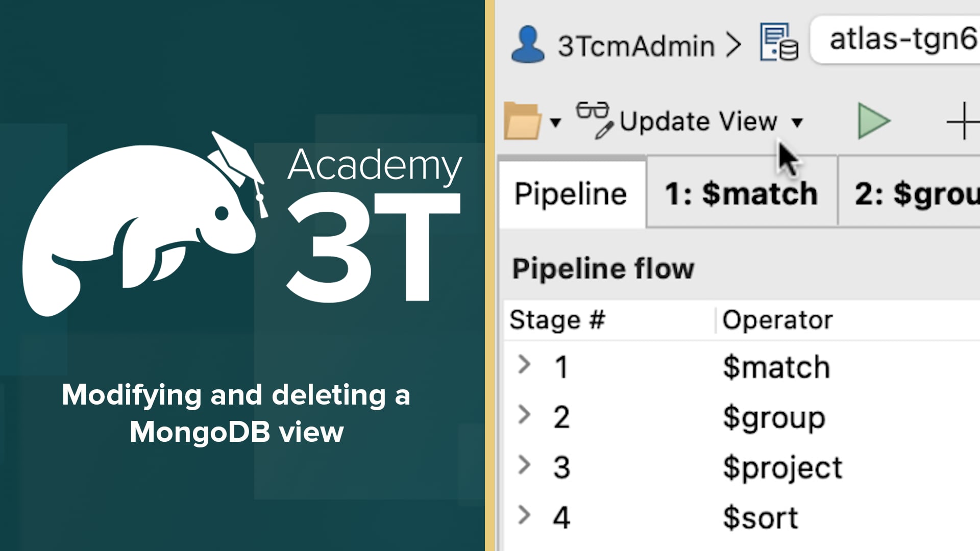Add a stage with plus icon
Viewport: 980px width, 551px height.
point(963,121)
